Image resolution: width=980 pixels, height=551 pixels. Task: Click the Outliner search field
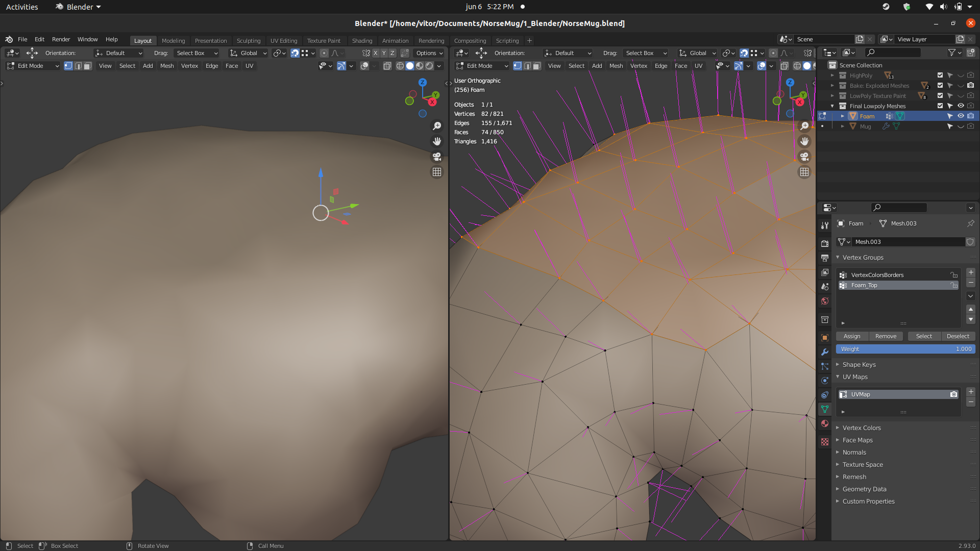pos(893,53)
